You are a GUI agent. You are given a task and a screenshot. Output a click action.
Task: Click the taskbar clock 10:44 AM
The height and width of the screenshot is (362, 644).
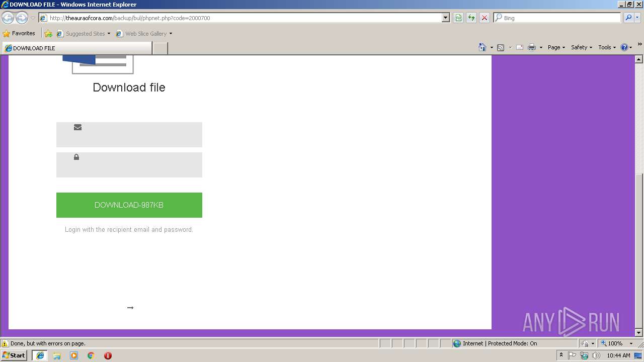[x=618, y=355]
